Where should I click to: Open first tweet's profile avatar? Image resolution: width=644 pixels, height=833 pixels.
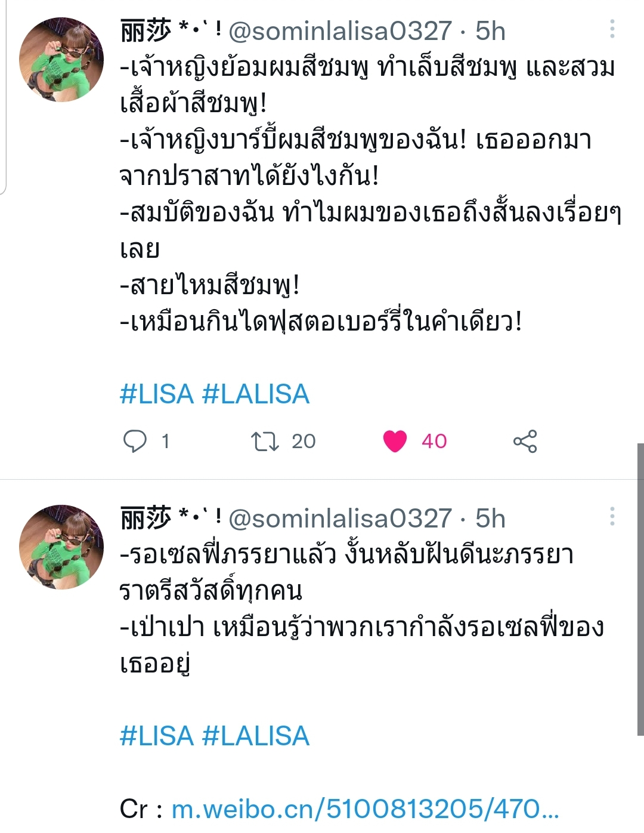(x=61, y=60)
